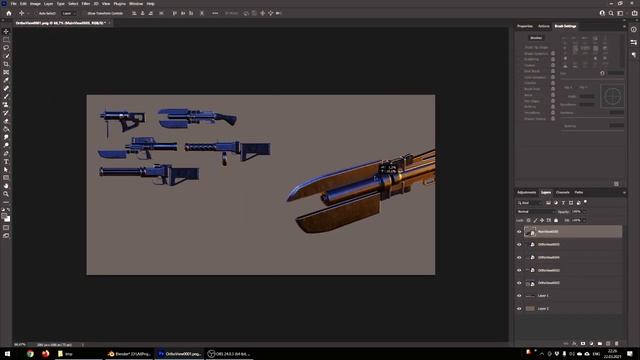The height and width of the screenshot is (360, 640).
Task: Open the Auto-Select Layer dropdown
Action: (69, 13)
